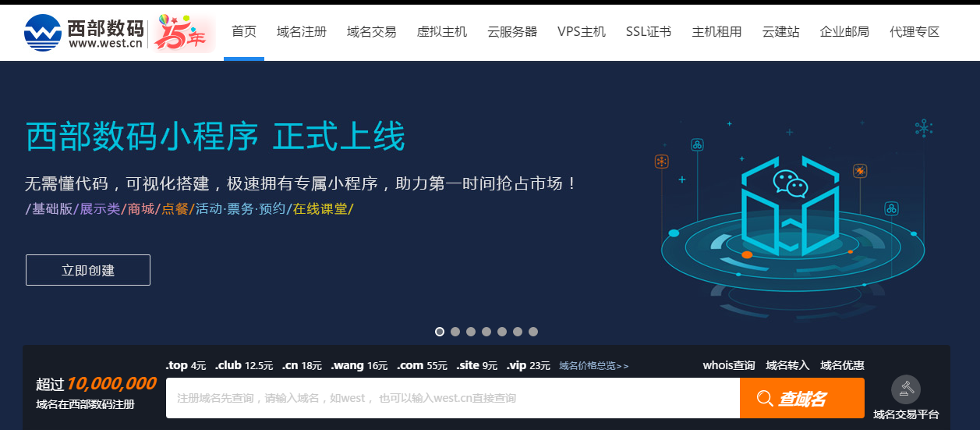The height and width of the screenshot is (430, 980).
Task: Open the 域名价格总览 link
Action: tap(593, 366)
